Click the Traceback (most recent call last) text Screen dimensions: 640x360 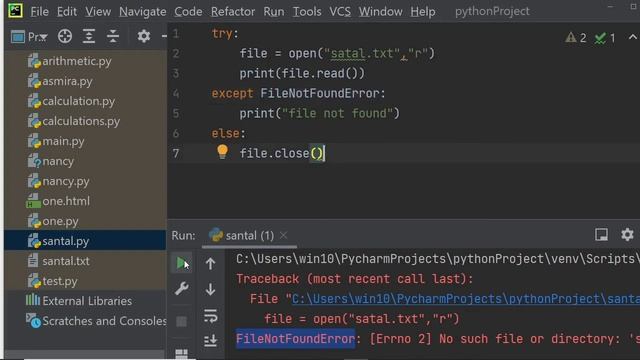(x=354, y=279)
